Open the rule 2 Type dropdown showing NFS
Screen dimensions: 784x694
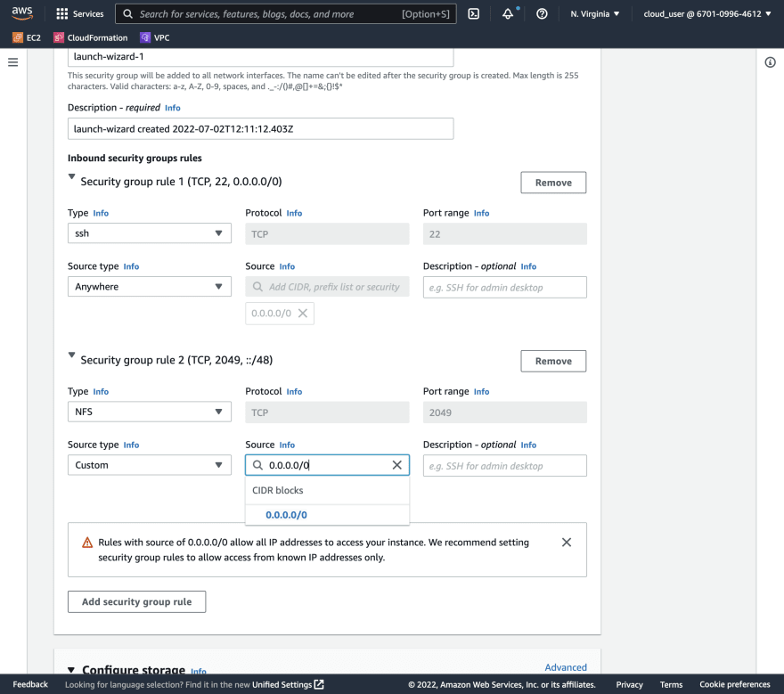coord(150,412)
